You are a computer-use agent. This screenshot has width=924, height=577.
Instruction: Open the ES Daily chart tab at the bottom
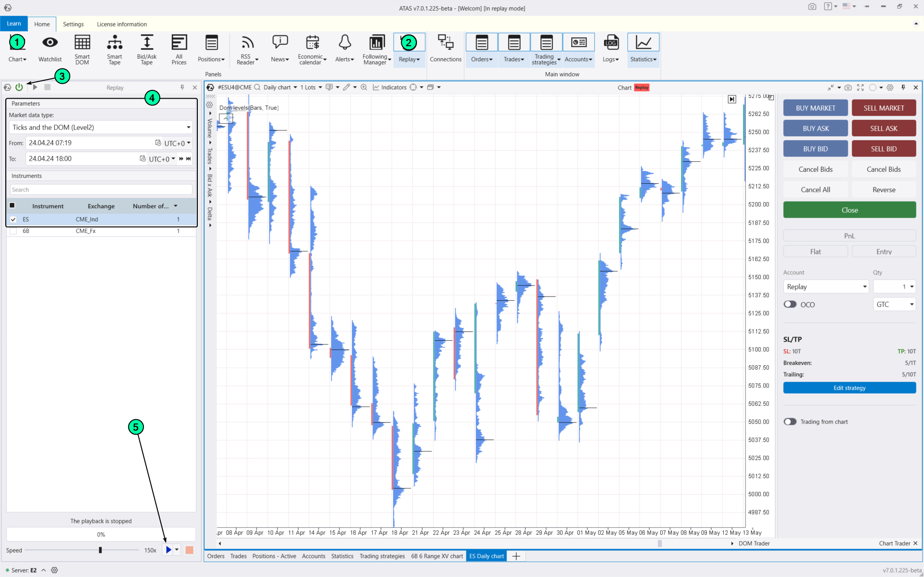(x=486, y=556)
